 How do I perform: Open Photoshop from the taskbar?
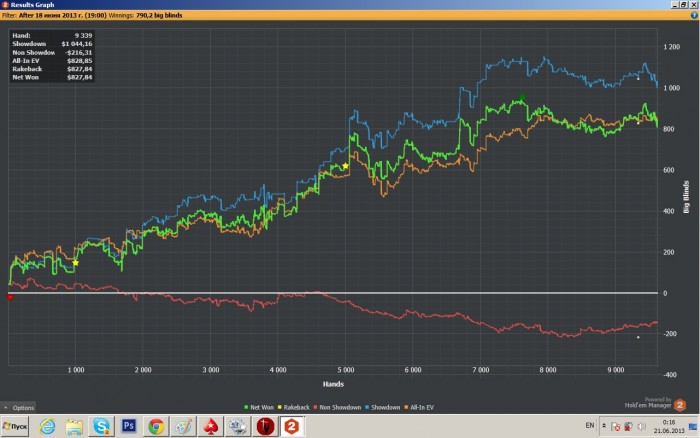coord(129,426)
